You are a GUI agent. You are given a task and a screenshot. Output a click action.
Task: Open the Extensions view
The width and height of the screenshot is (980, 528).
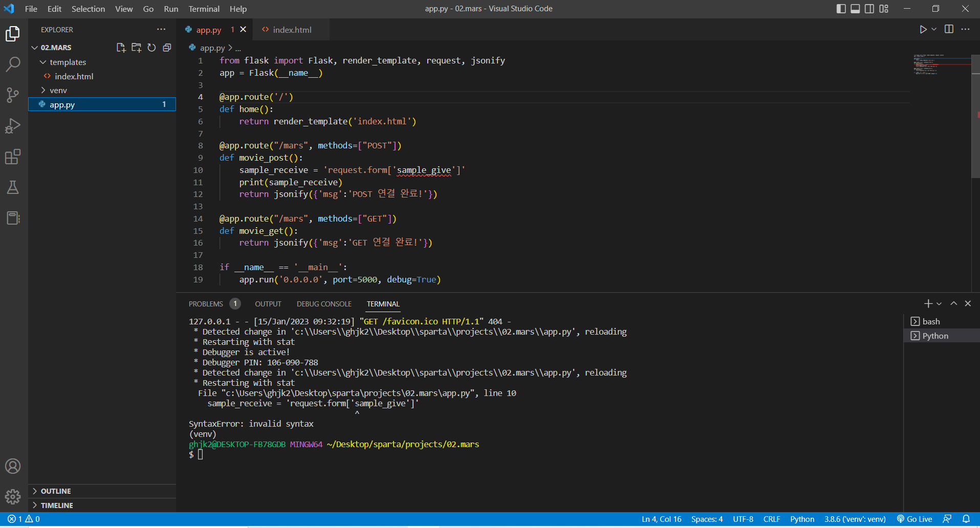point(13,157)
